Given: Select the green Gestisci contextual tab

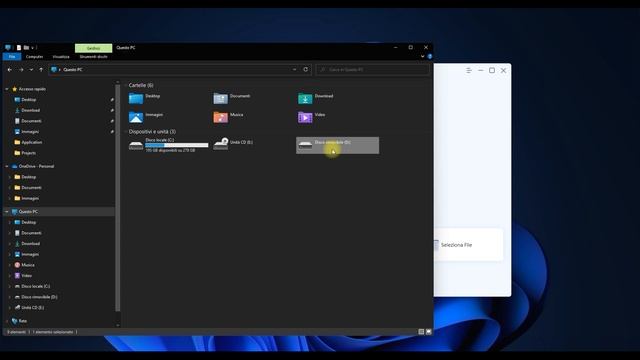Looking at the screenshot, I should click(x=93, y=48).
